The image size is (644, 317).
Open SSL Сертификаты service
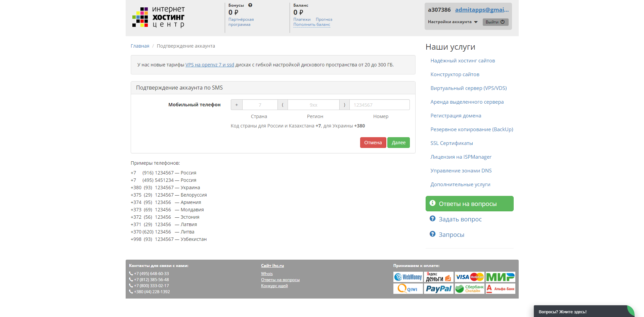452,143
